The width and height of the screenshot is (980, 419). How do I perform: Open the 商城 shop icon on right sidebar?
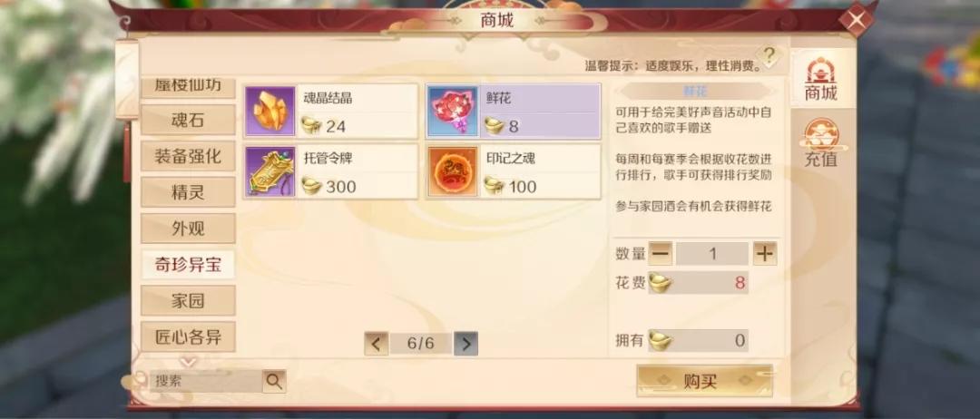821,79
